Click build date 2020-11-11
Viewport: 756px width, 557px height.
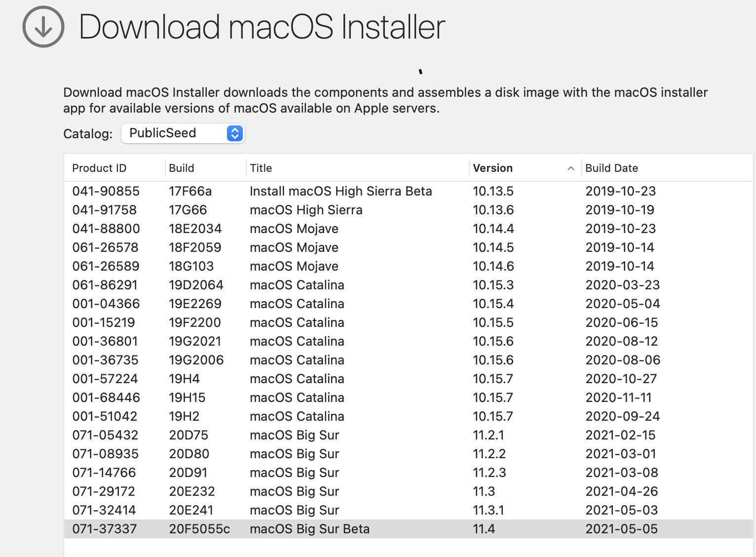click(619, 398)
